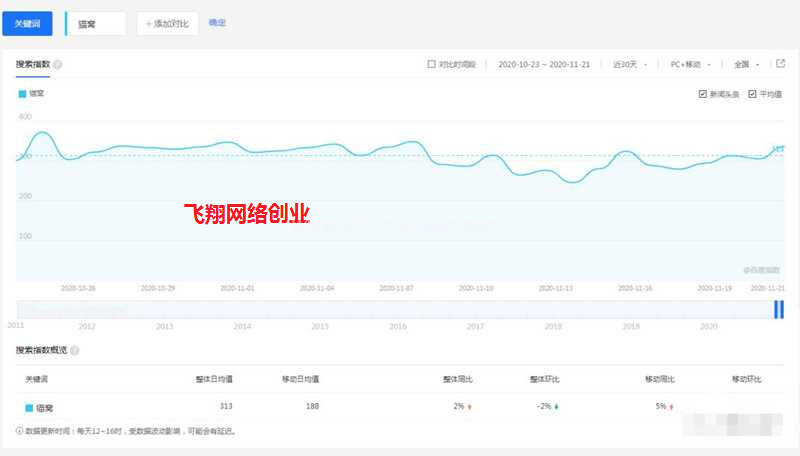The image size is (800, 456).
Task: Click the 添加对比 add-comparison button
Action: click(x=167, y=23)
